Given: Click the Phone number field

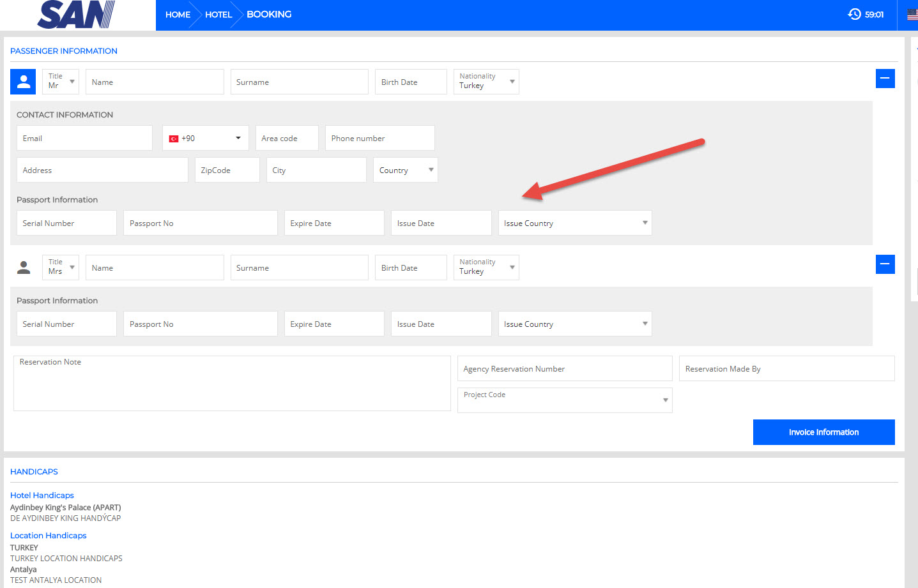Looking at the screenshot, I should 380,138.
